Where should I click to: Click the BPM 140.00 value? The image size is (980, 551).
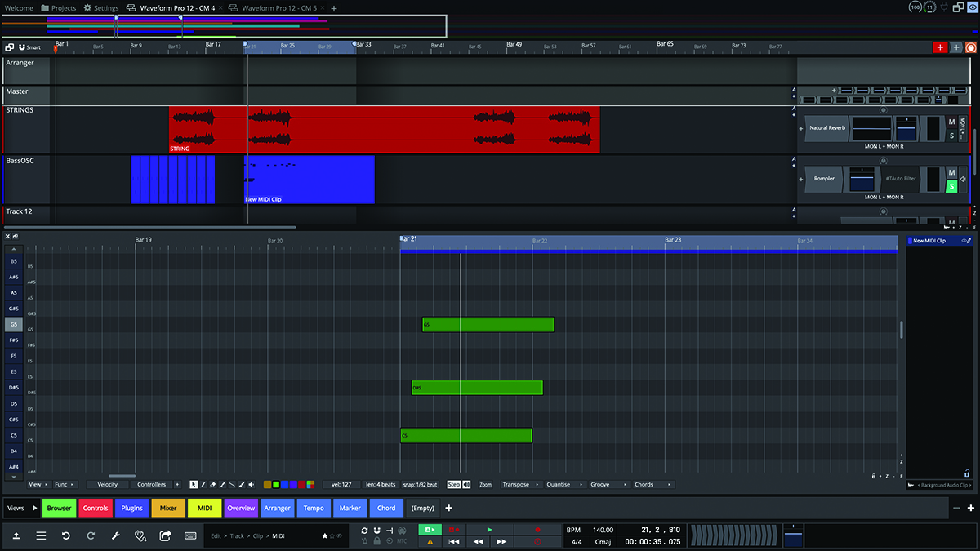(603, 530)
